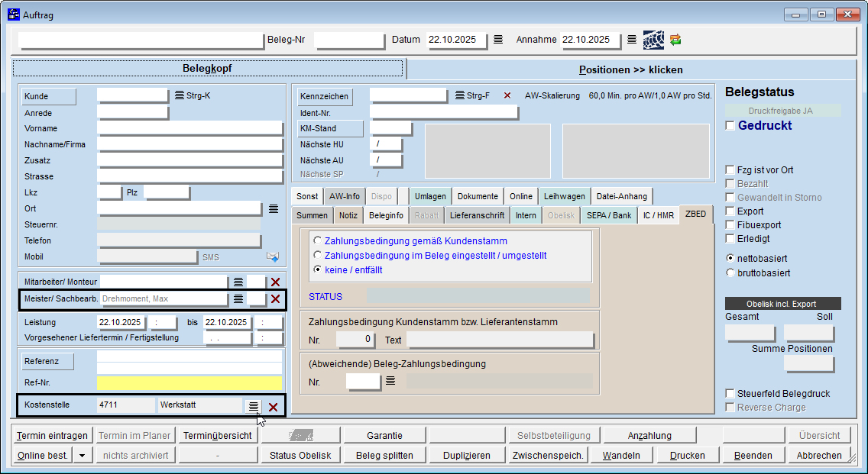Mark the order as Erledigt
This screenshot has width=868, height=474.
pyautogui.click(x=730, y=239)
